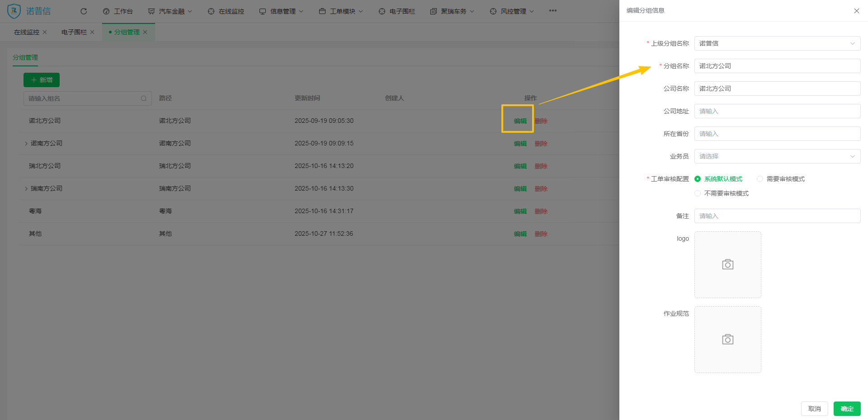Click the 取消 button
Image resolution: width=868 pixels, height=420 pixels.
(814, 409)
